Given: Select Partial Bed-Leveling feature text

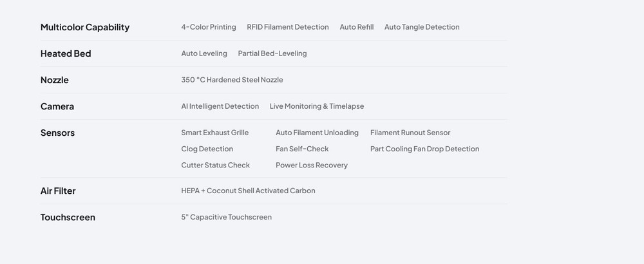Looking at the screenshot, I should pos(272,53).
